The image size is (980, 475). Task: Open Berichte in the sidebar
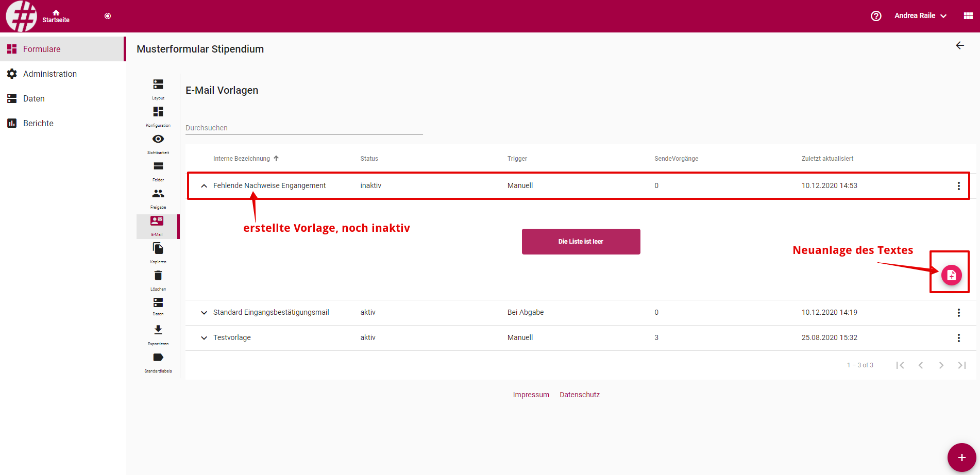coord(63,123)
